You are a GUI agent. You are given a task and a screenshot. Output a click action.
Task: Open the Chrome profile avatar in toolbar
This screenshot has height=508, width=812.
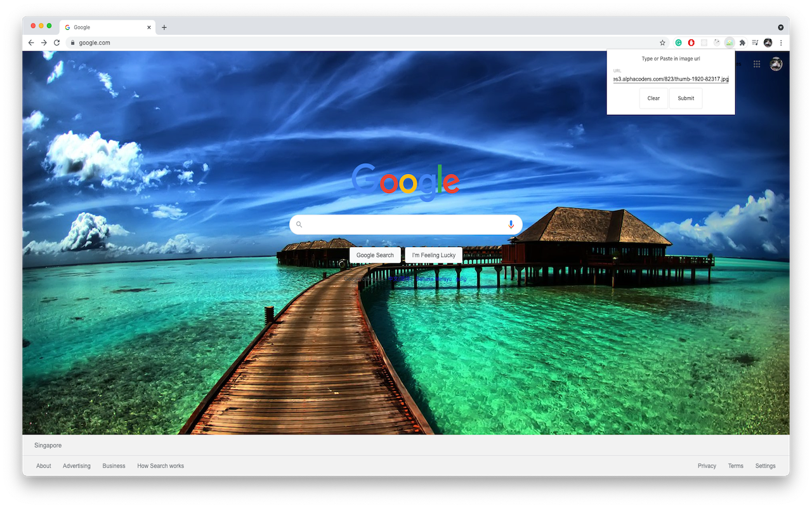[768, 43]
